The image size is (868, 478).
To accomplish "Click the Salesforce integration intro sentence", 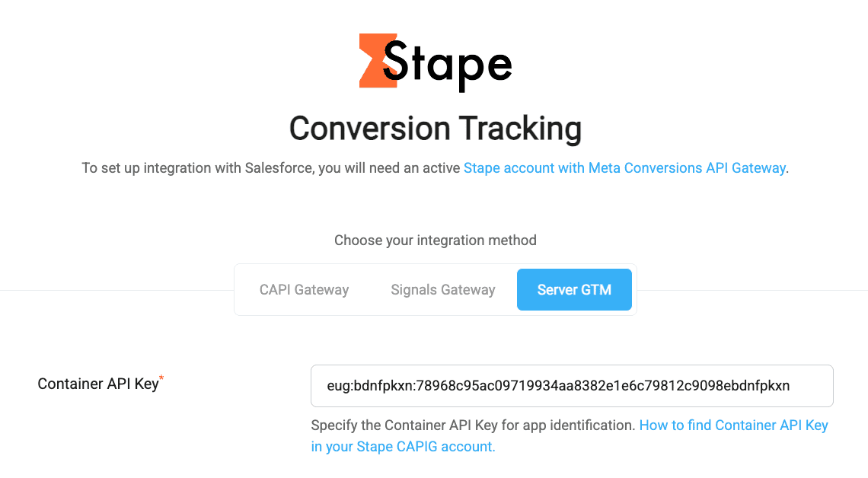I will (271, 167).
